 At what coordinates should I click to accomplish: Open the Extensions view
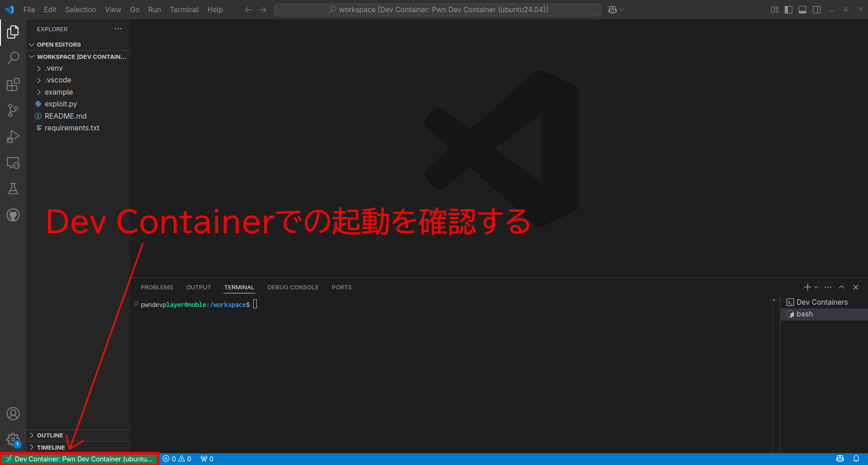pos(13,85)
